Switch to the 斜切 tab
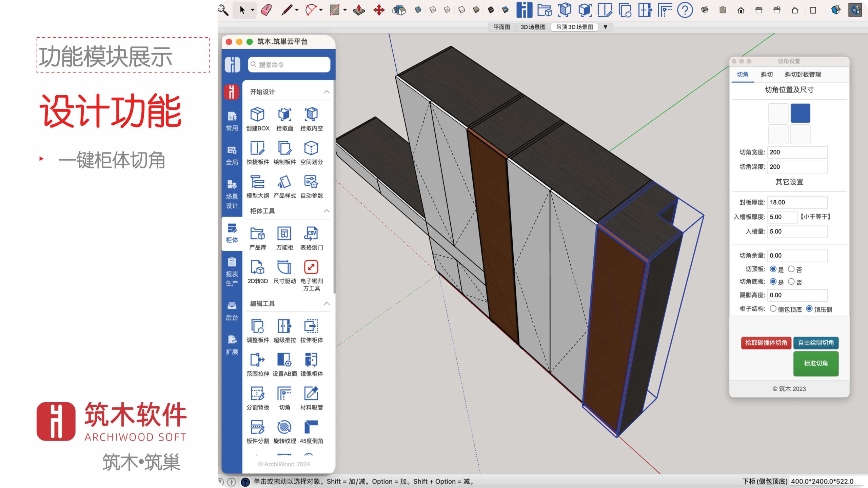868x488 pixels. pos(766,74)
